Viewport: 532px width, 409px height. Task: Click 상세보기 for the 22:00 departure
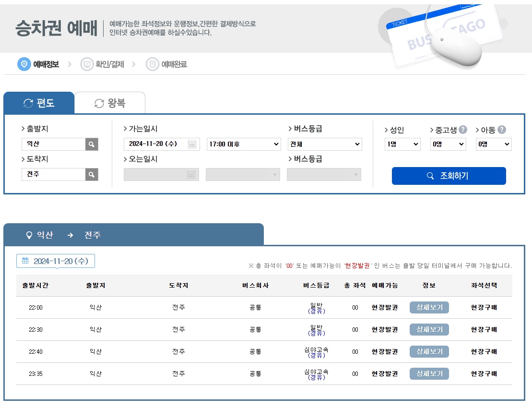point(429,308)
